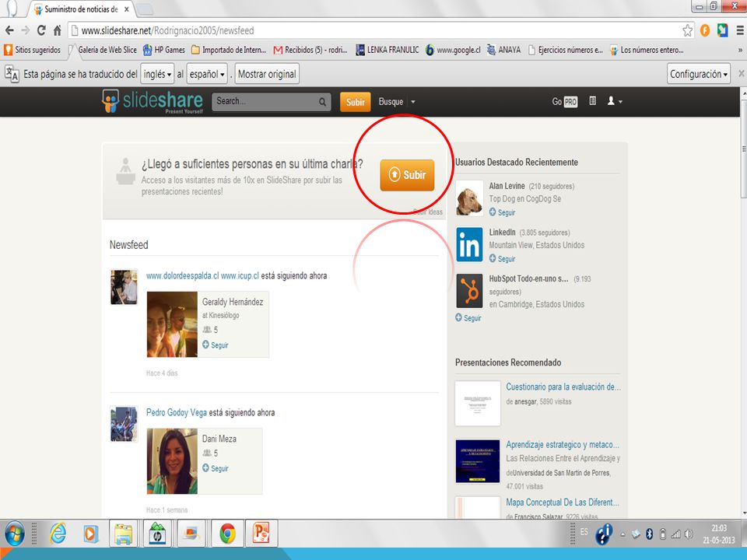Click the address bar URL
This screenshot has width=747, height=560.
[167, 30]
